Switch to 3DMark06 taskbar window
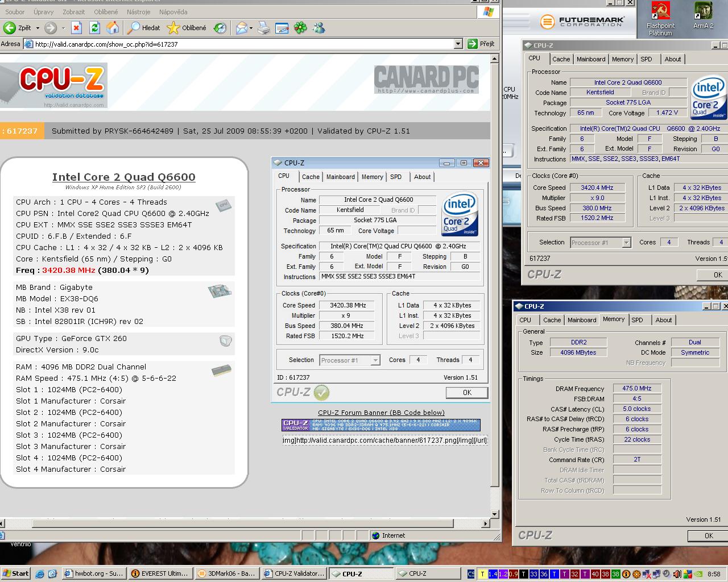728x582 pixels. [226, 573]
